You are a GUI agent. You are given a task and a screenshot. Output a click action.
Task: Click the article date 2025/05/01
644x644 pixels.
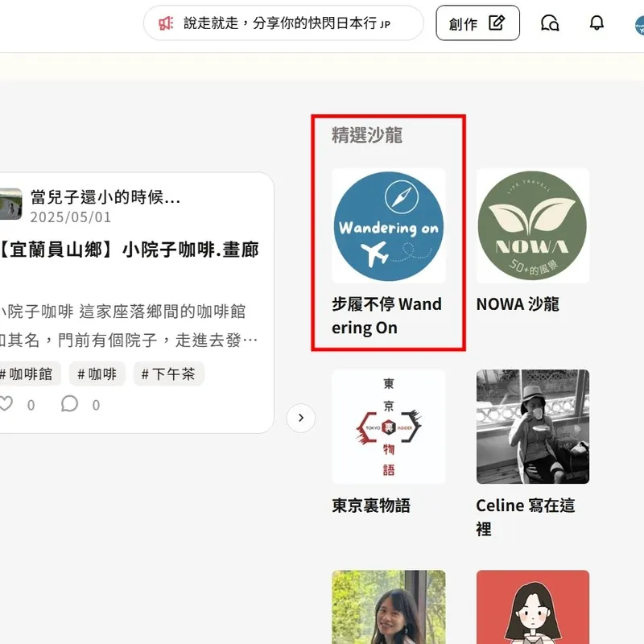click(x=71, y=217)
